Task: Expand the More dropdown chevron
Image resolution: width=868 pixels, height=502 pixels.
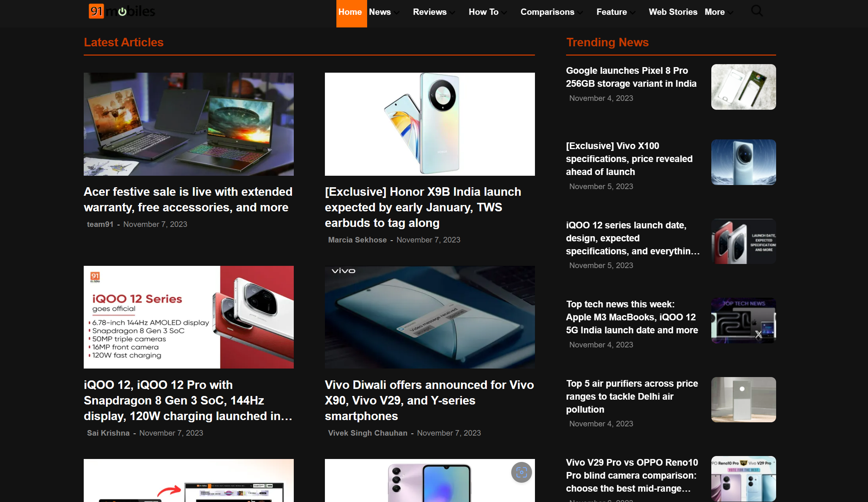Action: click(x=730, y=13)
